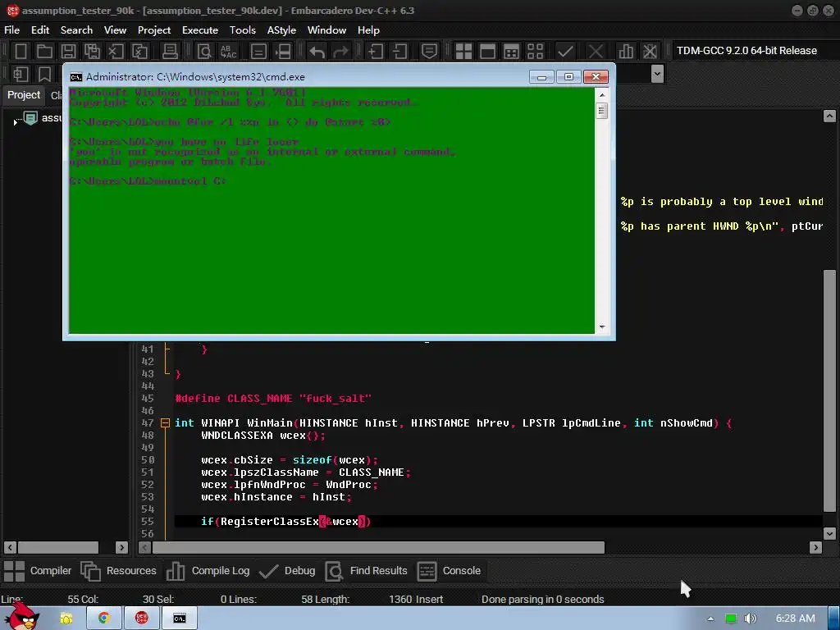Image resolution: width=840 pixels, height=630 pixels.
Task: Click the Toggle Bookmark icon on second toolbar row
Action: pos(44,74)
